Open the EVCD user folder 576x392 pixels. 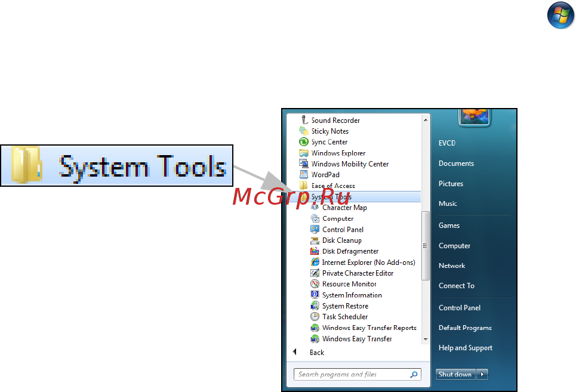pyautogui.click(x=446, y=143)
